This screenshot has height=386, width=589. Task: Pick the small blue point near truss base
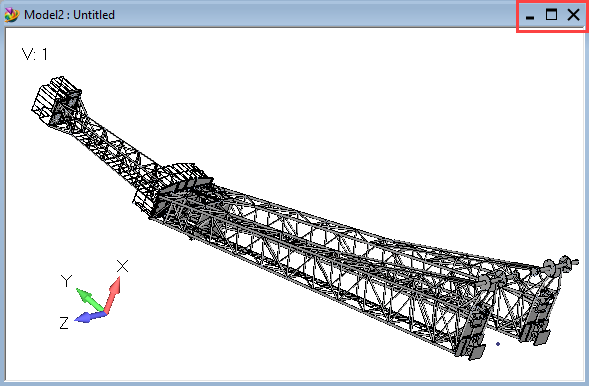coord(498,344)
